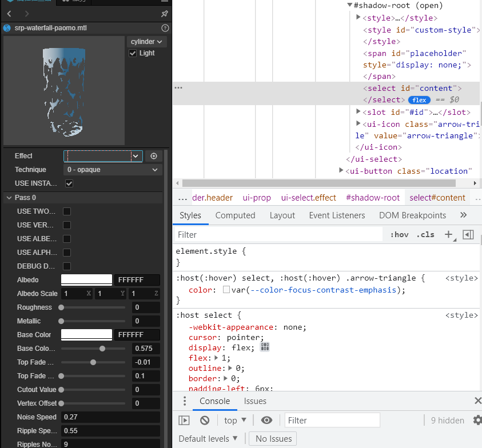Open Default levels dropdown
Screen dimensions: 482x448
[x=208, y=438]
